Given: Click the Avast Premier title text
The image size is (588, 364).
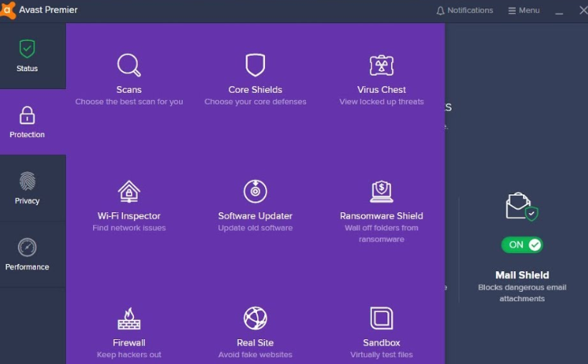Looking at the screenshot, I should [48, 10].
